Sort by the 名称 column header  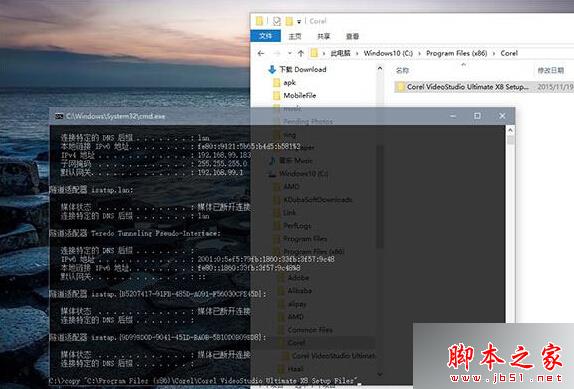coord(402,70)
